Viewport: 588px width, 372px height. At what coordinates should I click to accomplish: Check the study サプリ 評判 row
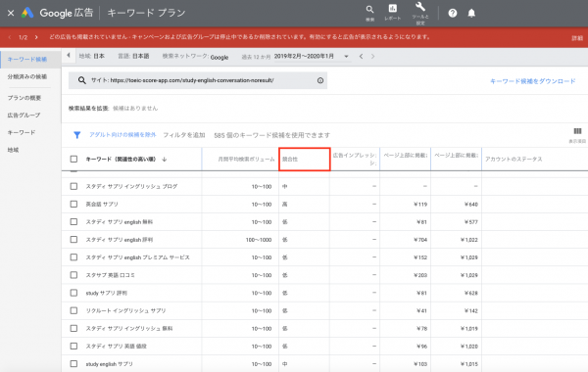coord(73,293)
